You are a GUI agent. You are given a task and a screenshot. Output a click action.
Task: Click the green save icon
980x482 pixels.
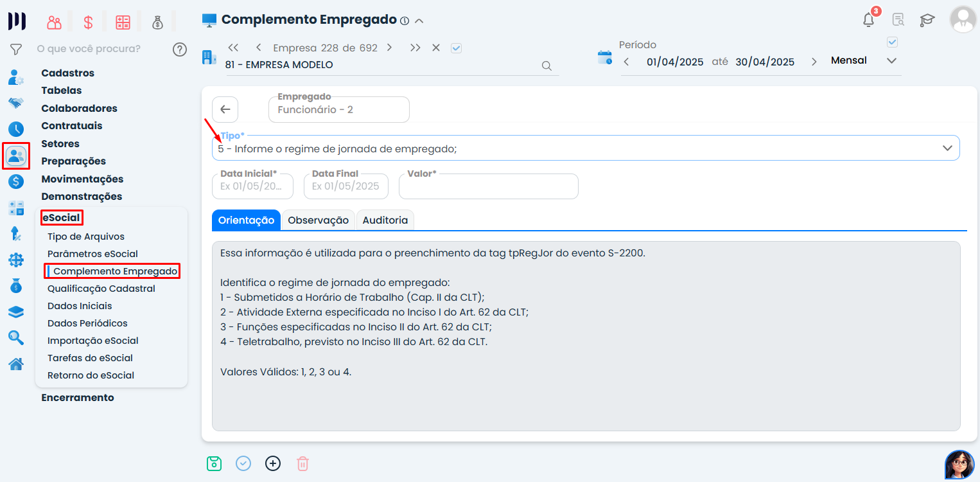(214, 463)
